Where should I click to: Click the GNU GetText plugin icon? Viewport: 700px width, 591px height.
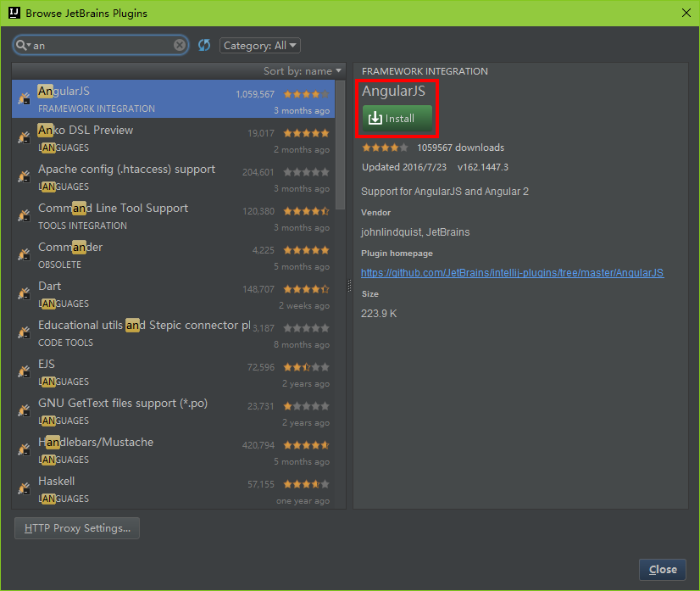pos(24,410)
